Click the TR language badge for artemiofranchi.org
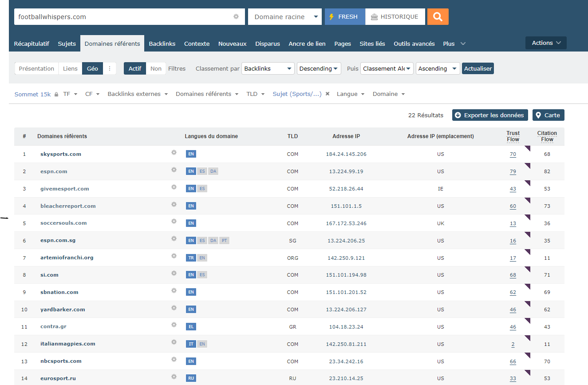This screenshot has width=588, height=385. click(191, 258)
